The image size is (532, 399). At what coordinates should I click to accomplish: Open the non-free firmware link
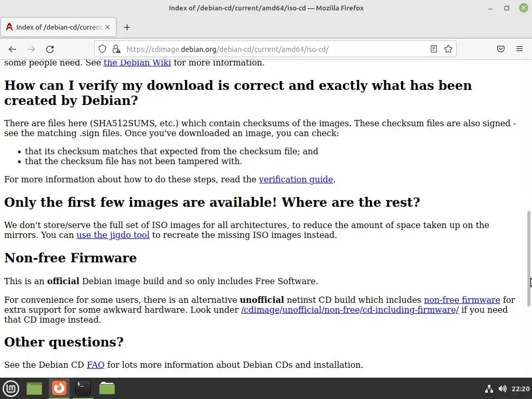point(462,300)
